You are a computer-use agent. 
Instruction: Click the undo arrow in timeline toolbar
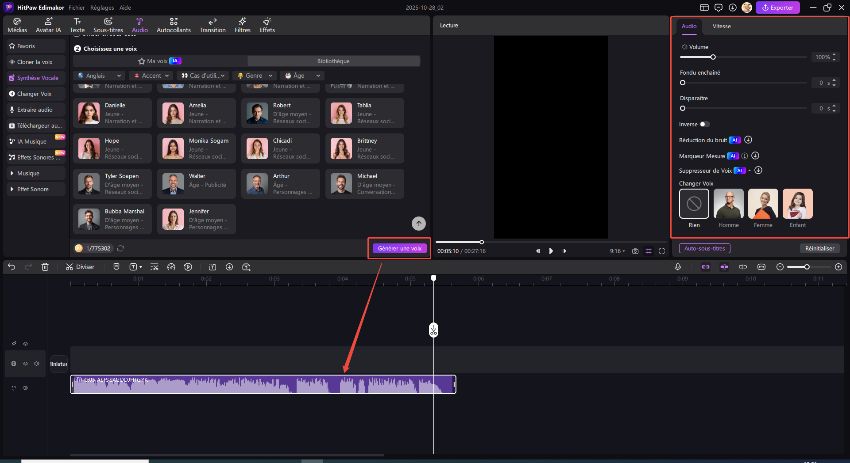point(11,267)
